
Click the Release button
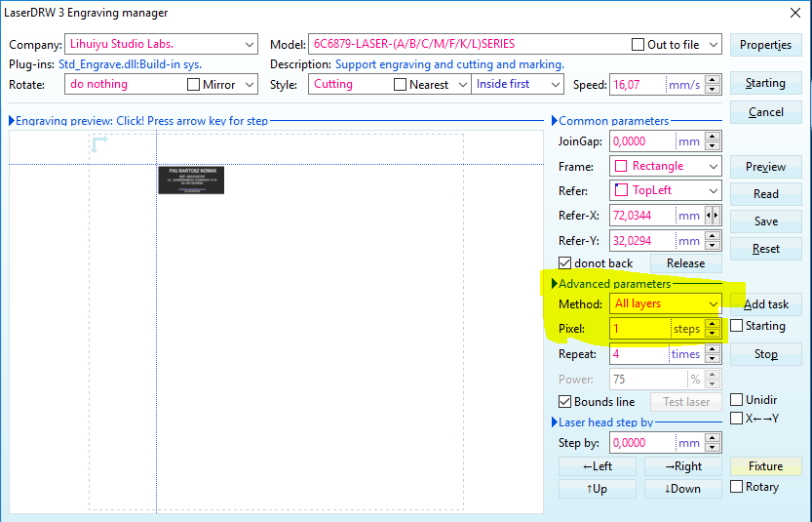pos(685,263)
